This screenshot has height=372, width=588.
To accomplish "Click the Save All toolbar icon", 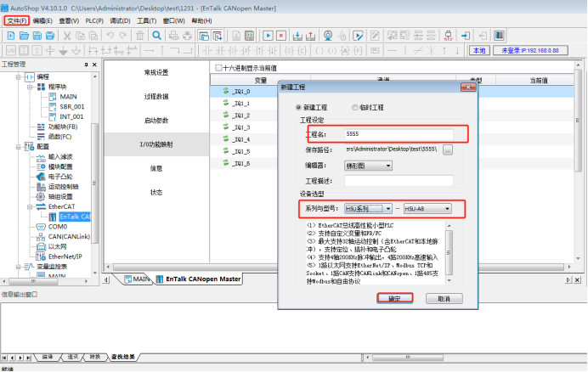I will pyautogui.click(x=50, y=36).
